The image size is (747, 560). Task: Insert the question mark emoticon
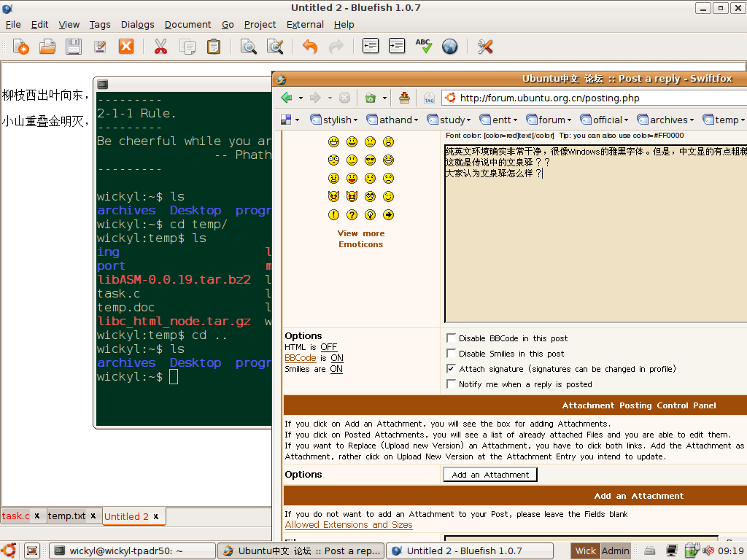tap(352, 215)
